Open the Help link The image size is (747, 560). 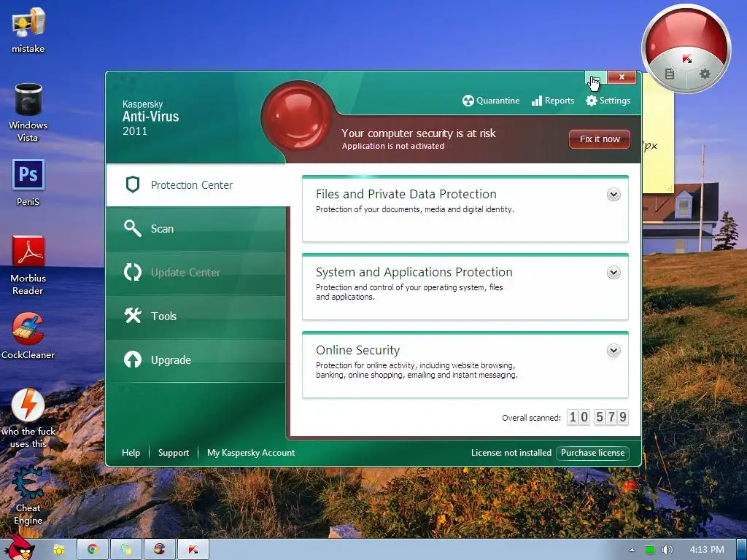pos(131,453)
